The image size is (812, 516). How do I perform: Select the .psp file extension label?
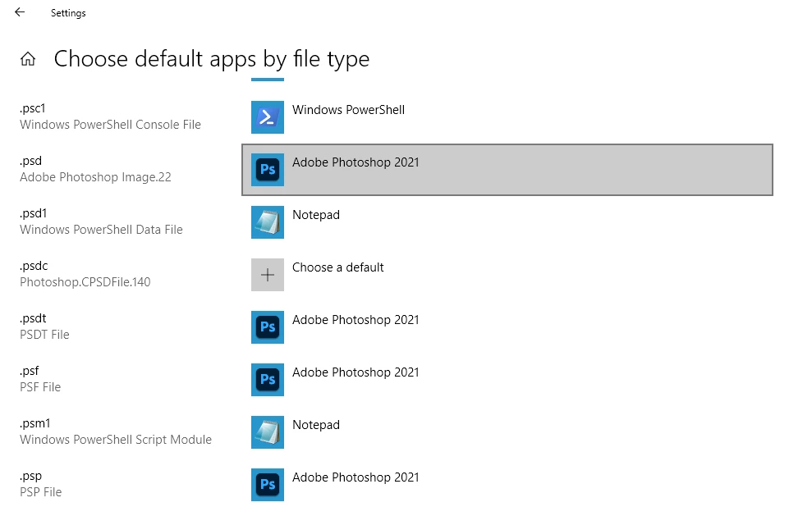[x=30, y=476]
